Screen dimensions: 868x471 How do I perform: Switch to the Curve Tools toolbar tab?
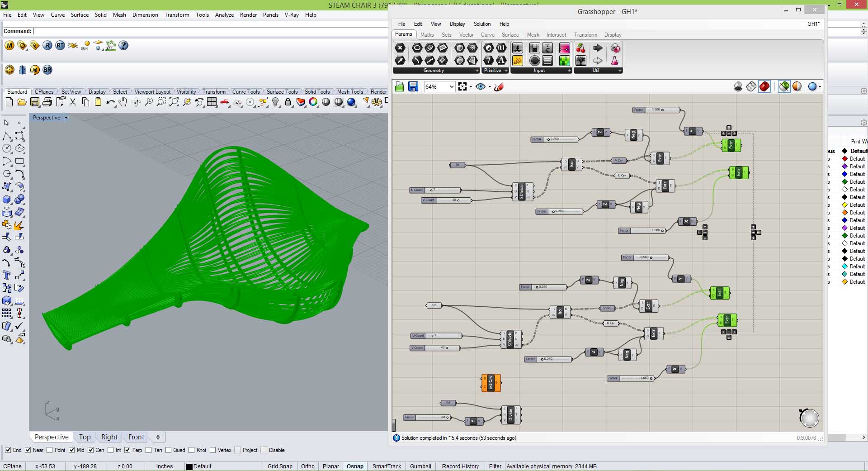[245, 91]
